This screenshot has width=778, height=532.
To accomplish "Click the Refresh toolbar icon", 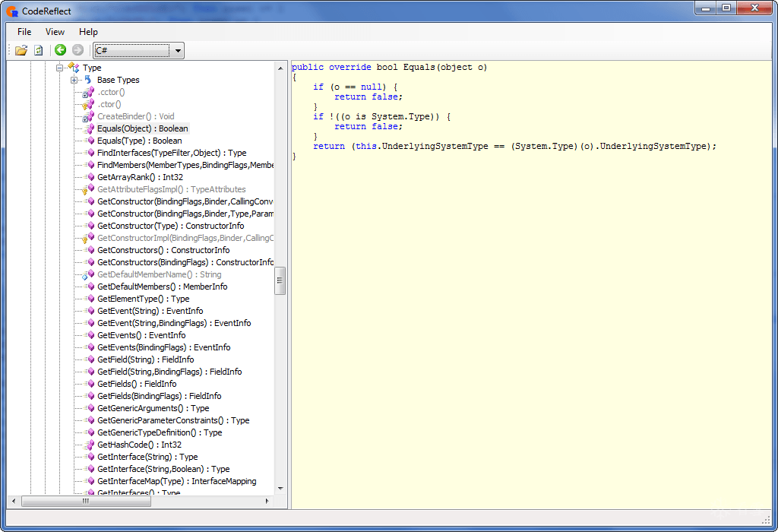I will pos(38,50).
